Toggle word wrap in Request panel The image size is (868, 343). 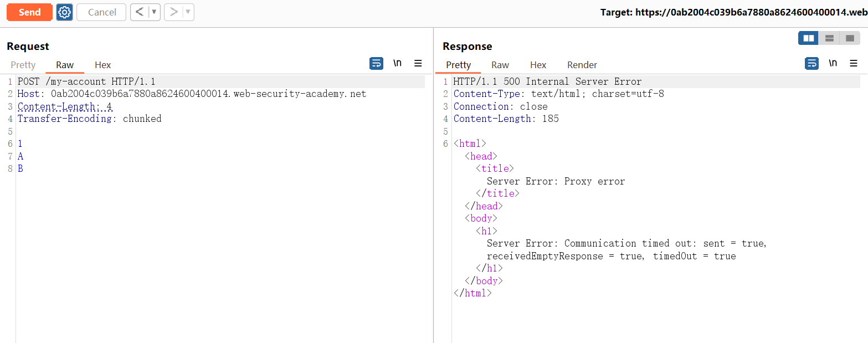[x=376, y=64]
